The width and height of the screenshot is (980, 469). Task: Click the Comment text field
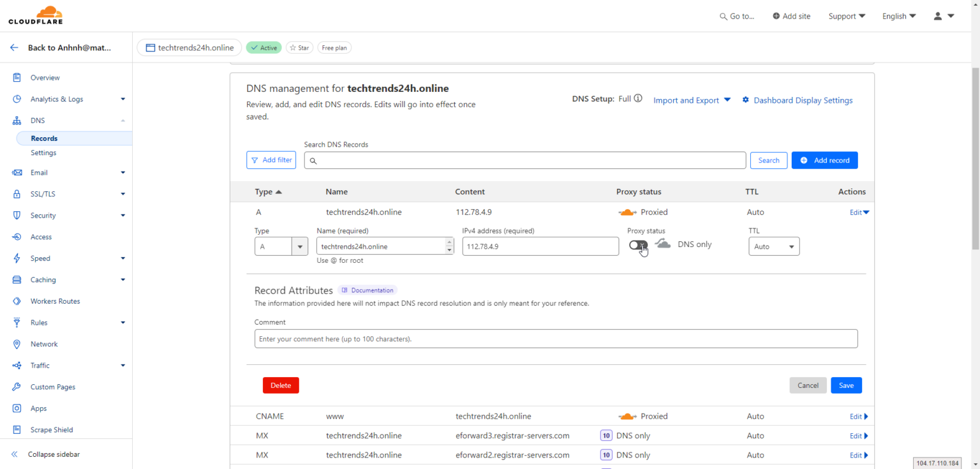point(556,339)
